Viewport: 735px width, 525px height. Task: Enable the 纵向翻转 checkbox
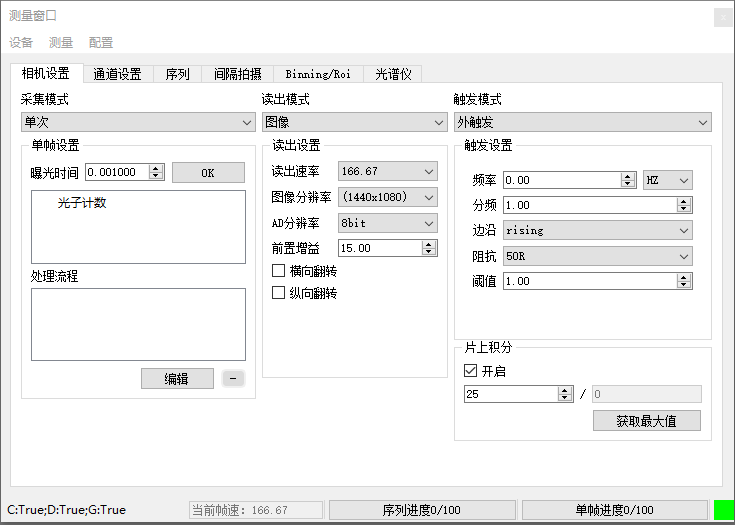click(x=279, y=293)
